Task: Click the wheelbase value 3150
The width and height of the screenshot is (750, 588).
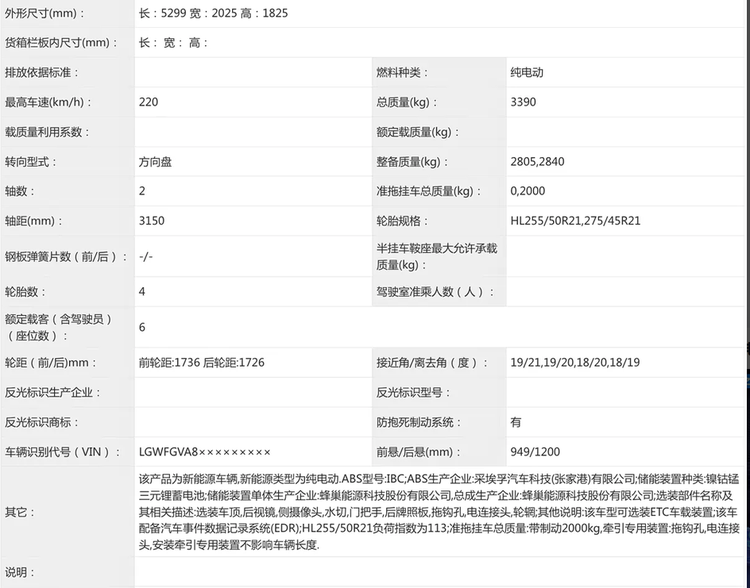Action: click(152, 221)
